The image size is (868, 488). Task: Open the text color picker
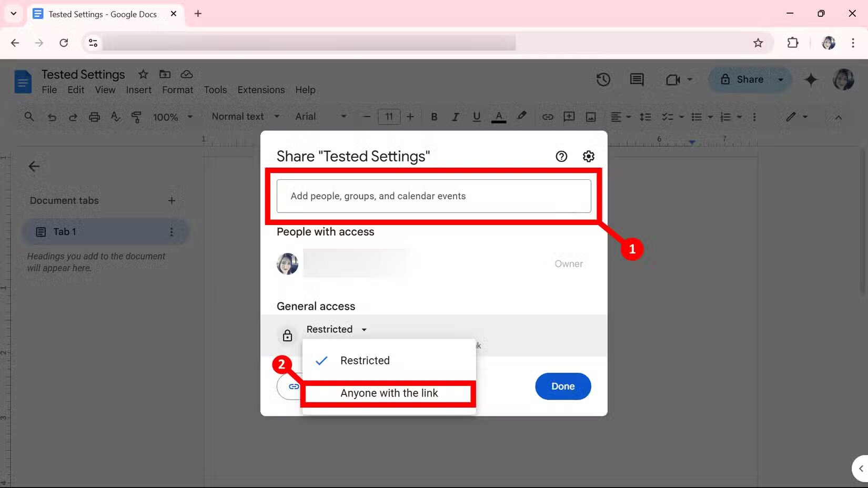(x=498, y=117)
